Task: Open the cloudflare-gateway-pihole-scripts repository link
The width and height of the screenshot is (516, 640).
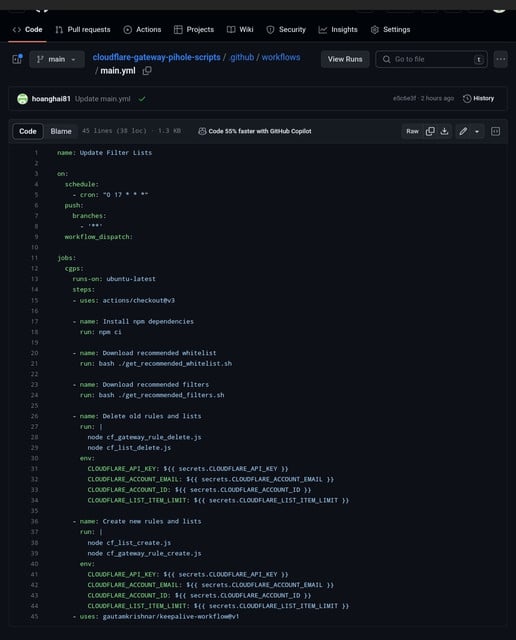Action: click(156, 57)
